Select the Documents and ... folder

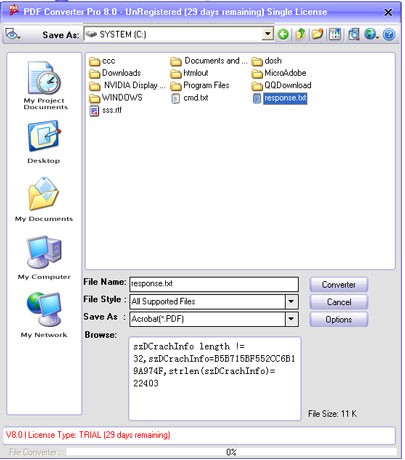(x=209, y=61)
